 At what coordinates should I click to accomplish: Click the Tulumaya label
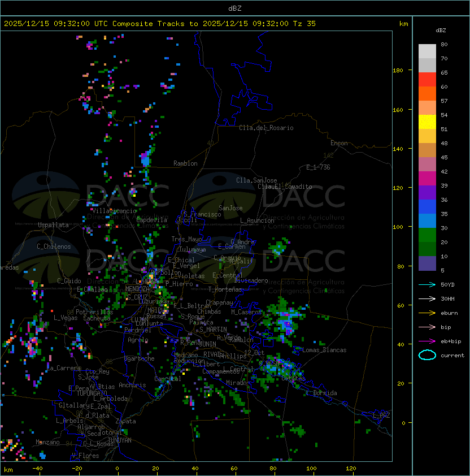193,249
